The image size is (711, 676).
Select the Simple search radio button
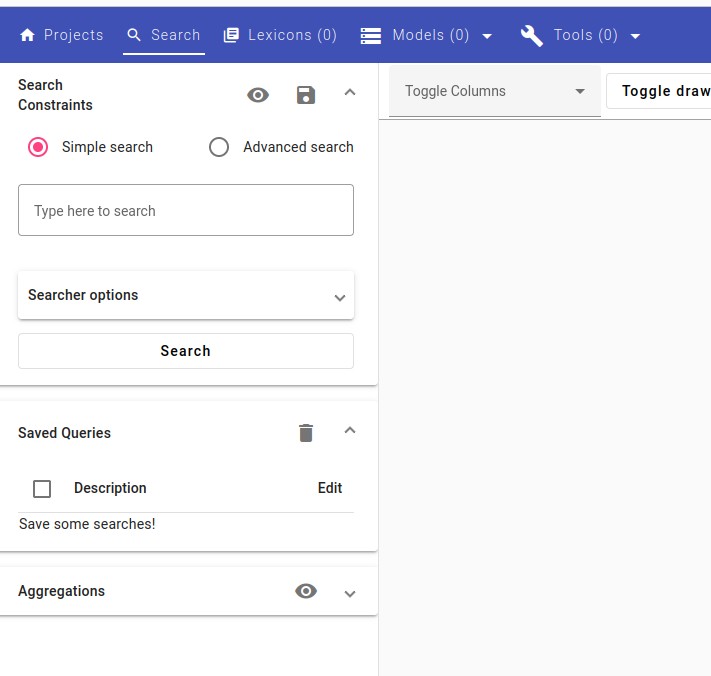coord(38,147)
